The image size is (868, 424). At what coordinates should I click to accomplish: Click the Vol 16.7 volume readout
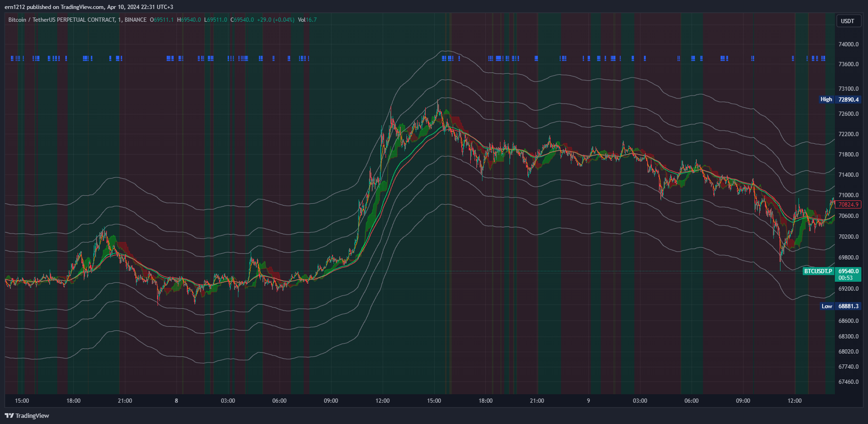tap(307, 20)
